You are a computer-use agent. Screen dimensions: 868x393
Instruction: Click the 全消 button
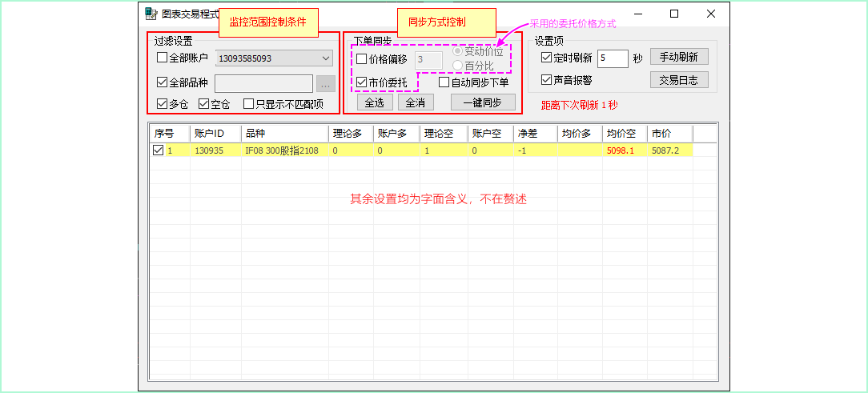(416, 102)
